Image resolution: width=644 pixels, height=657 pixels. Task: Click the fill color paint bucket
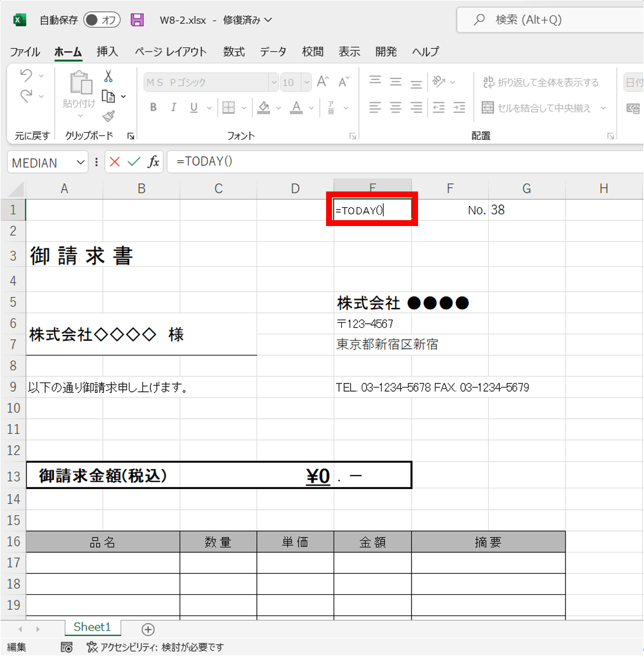pos(264,108)
